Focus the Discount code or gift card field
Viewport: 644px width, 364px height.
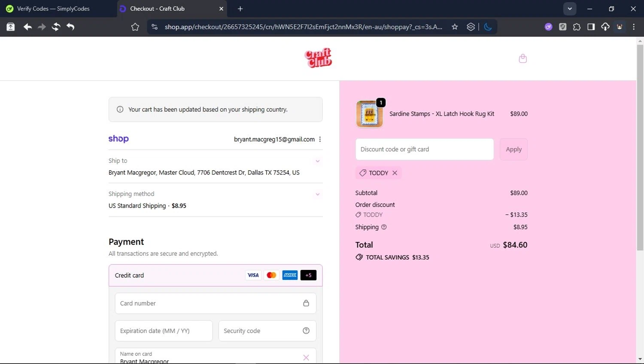(x=425, y=149)
